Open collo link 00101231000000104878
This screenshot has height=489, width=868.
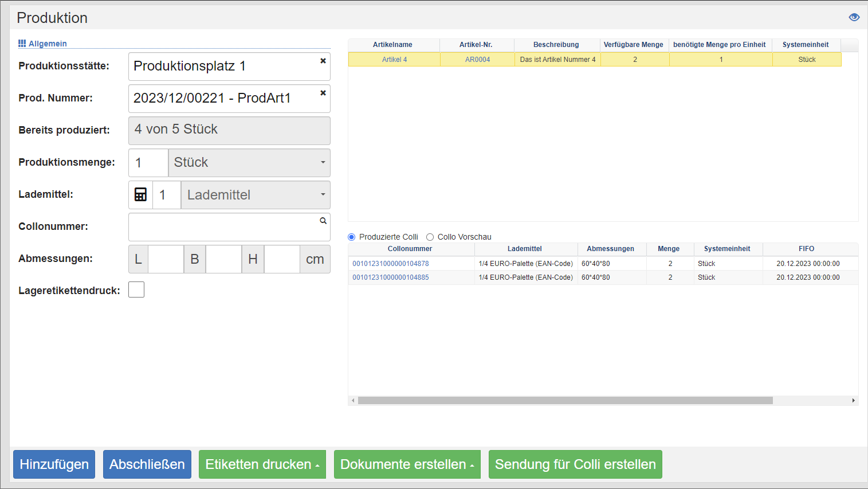(x=390, y=264)
